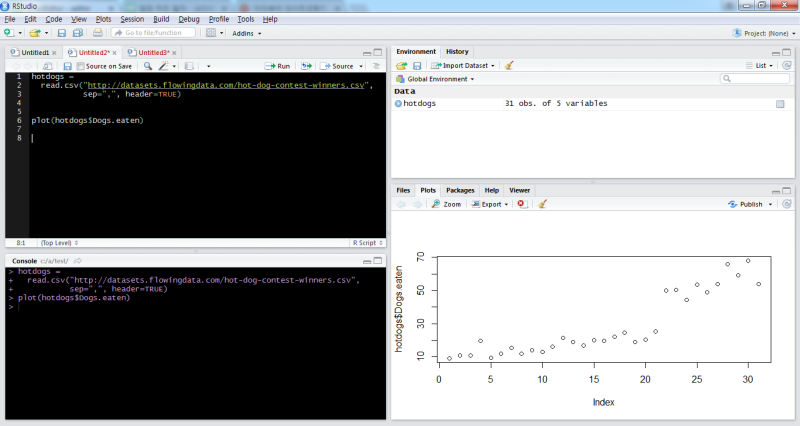Open the Session menu

pos(131,19)
